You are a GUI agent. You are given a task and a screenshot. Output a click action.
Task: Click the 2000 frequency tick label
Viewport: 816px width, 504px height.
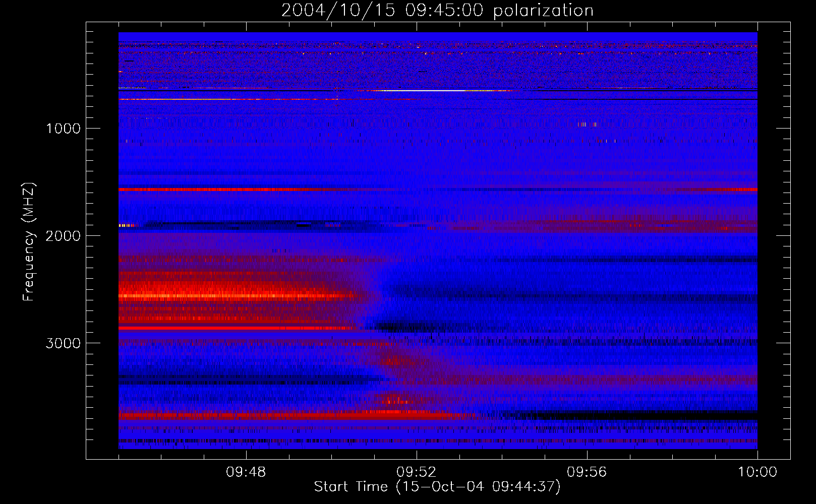click(x=63, y=236)
